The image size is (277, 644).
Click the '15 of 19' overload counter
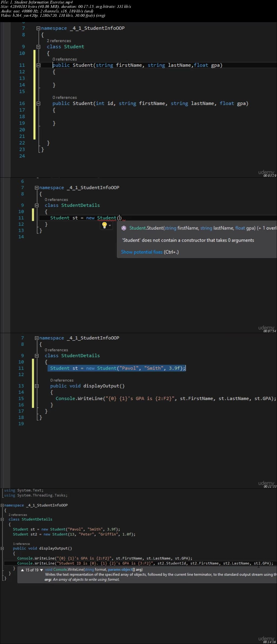(x=32, y=570)
